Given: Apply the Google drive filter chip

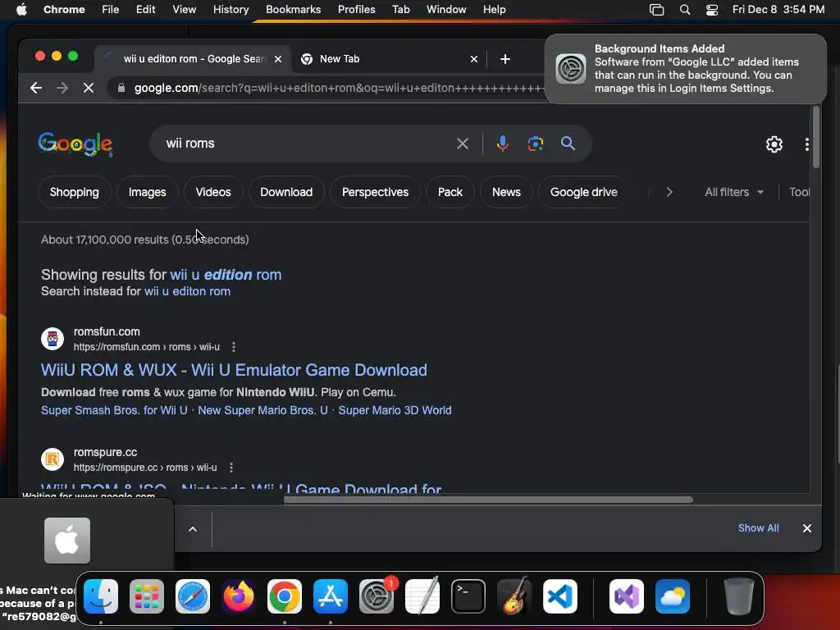Looking at the screenshot, I should click(584, 192).
